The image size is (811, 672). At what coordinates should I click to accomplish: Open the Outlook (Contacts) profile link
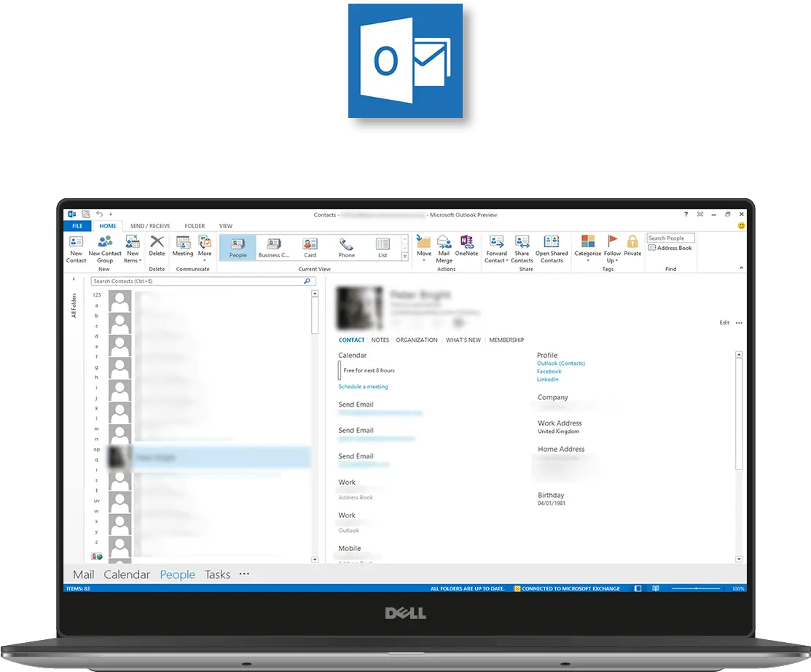coord(560,363)
